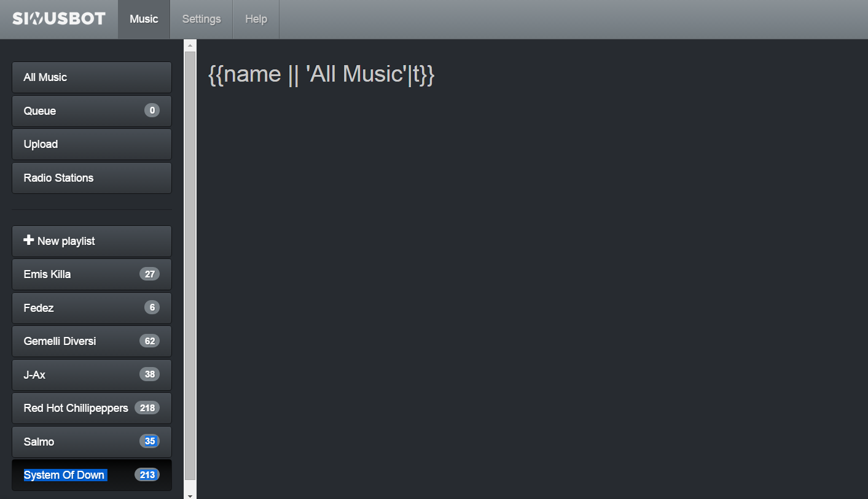Open Radio Stations
This screenshot has width=868, height=499.
92,178
